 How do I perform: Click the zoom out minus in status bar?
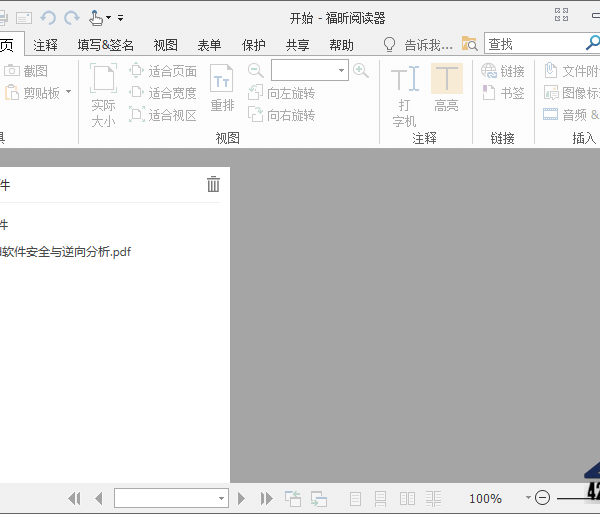point(543,498)
